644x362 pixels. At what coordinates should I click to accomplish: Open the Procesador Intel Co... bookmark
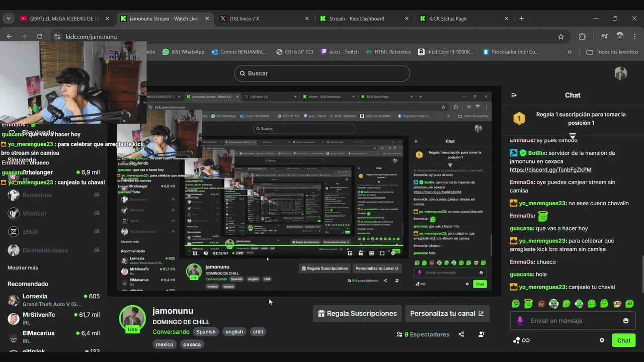511,52
